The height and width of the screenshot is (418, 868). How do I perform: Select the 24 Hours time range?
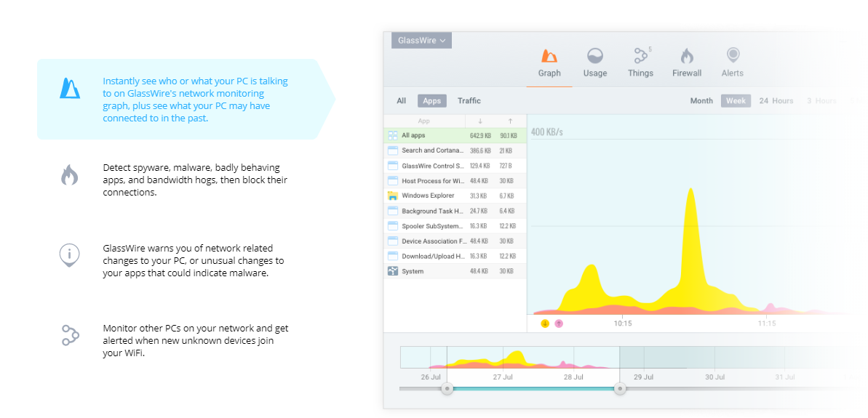(x=776, y=100)
